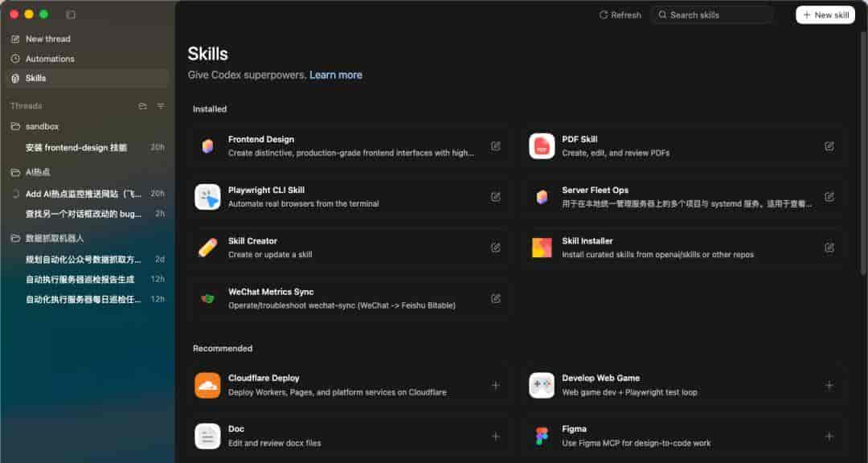Click the New skill button

[x=825, y=15]
